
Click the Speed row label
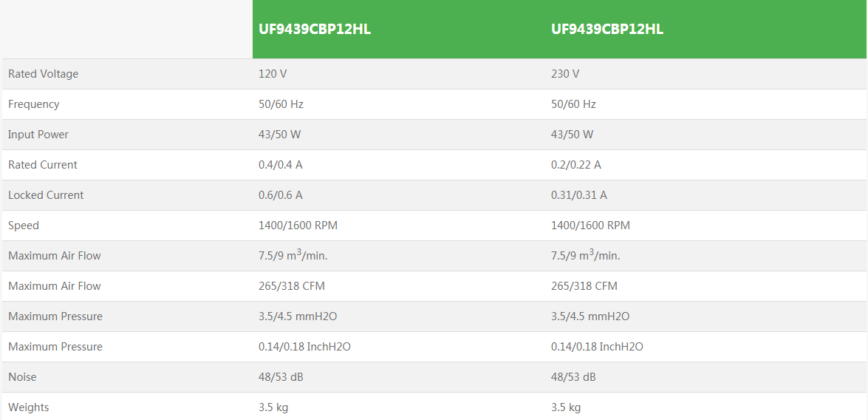coord(24,226)
